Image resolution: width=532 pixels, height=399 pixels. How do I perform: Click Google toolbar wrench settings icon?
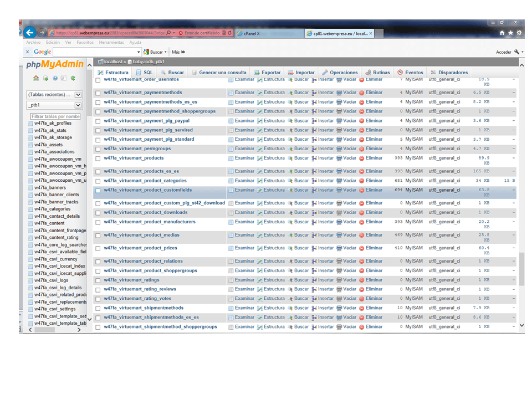(x=516, y=52)
